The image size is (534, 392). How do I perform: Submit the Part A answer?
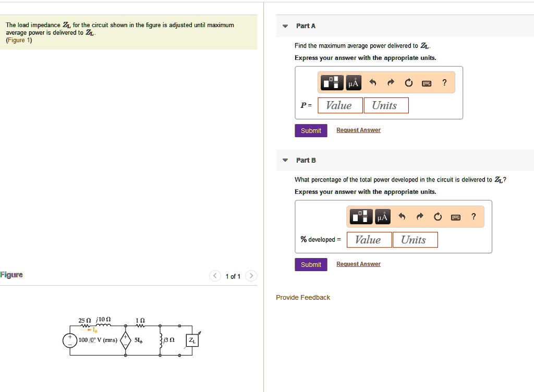click(311, 130)
